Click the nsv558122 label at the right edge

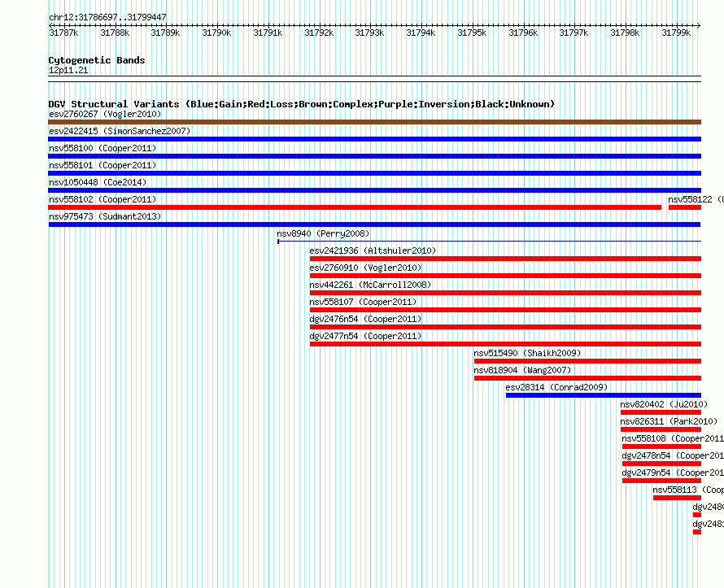pos(696,199)
